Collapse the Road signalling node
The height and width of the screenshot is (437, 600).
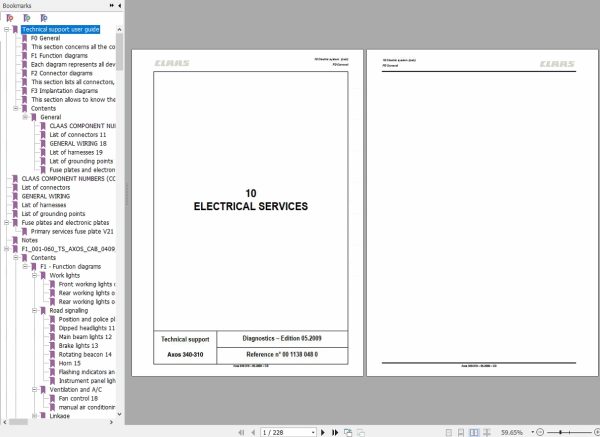tap(34, 311)
